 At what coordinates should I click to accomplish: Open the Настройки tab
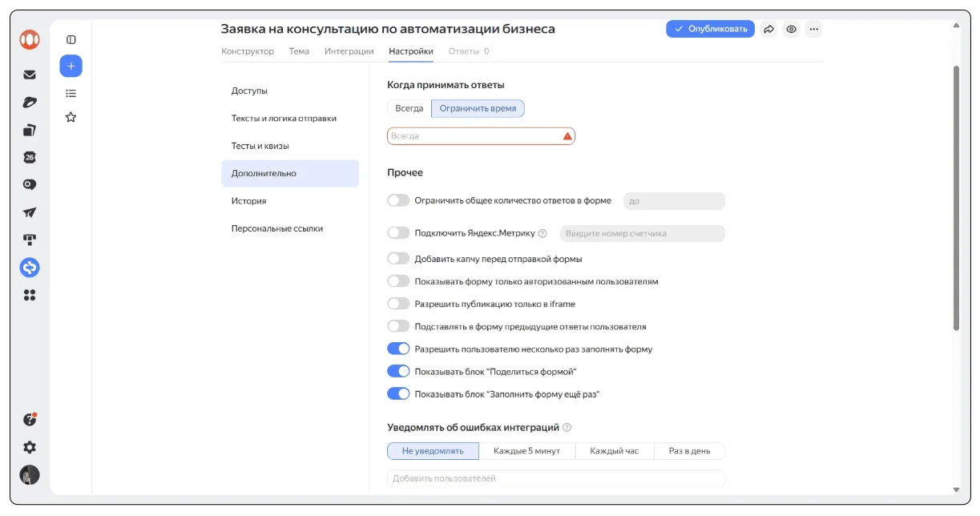411,51
